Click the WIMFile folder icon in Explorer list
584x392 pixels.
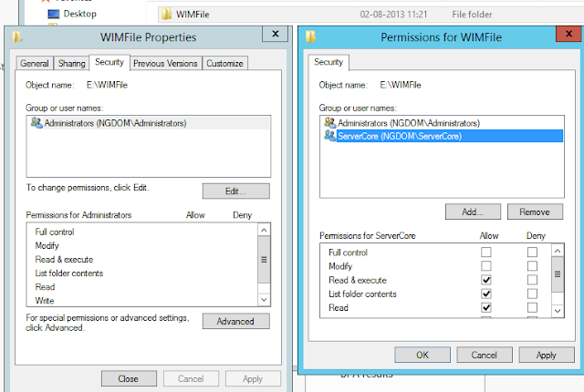point(166,15)
